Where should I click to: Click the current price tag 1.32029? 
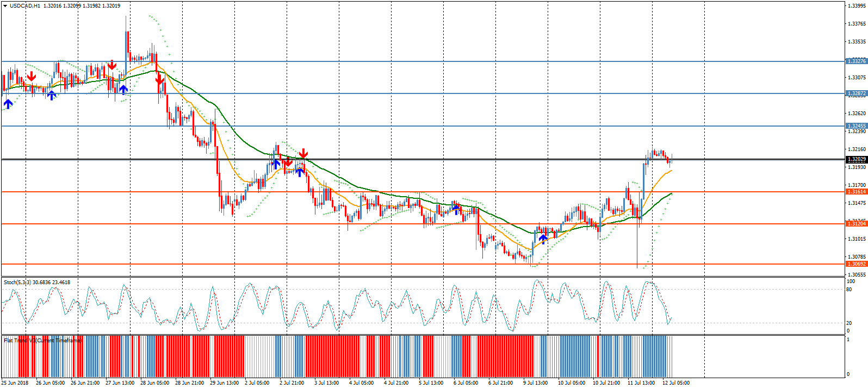[x=856, y=160]
